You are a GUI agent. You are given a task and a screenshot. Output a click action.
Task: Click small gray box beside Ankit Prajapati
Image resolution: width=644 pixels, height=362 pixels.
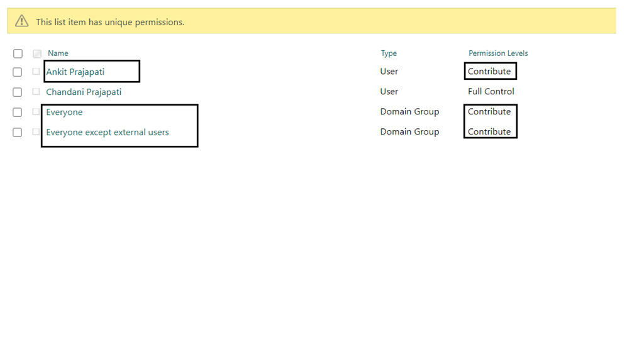tap(36, 72)
